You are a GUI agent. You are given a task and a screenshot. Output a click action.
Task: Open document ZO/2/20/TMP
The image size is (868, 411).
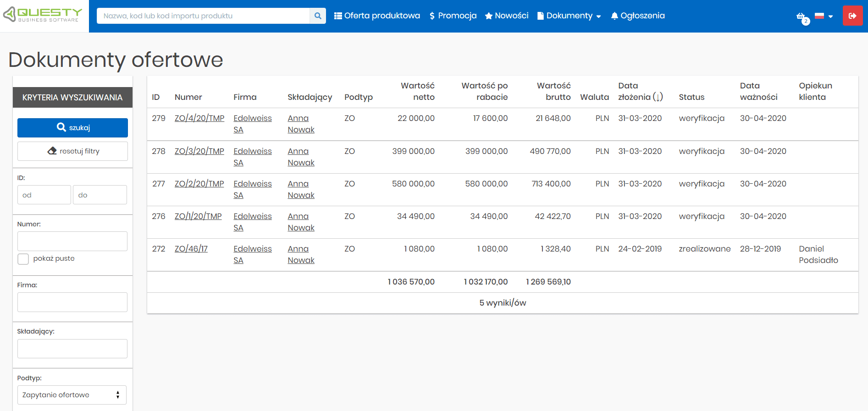199,184
